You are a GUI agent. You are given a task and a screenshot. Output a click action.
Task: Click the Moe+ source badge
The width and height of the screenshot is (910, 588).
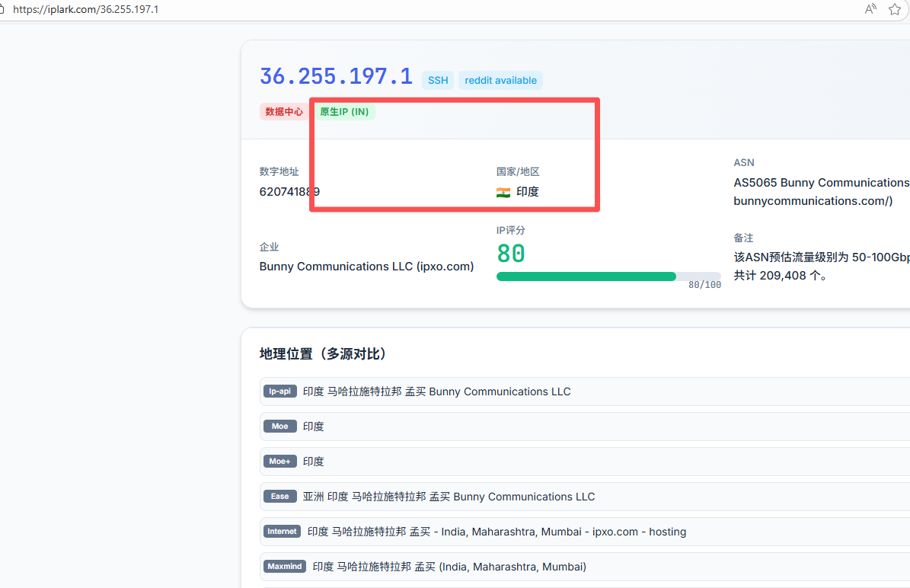(279, 462)
